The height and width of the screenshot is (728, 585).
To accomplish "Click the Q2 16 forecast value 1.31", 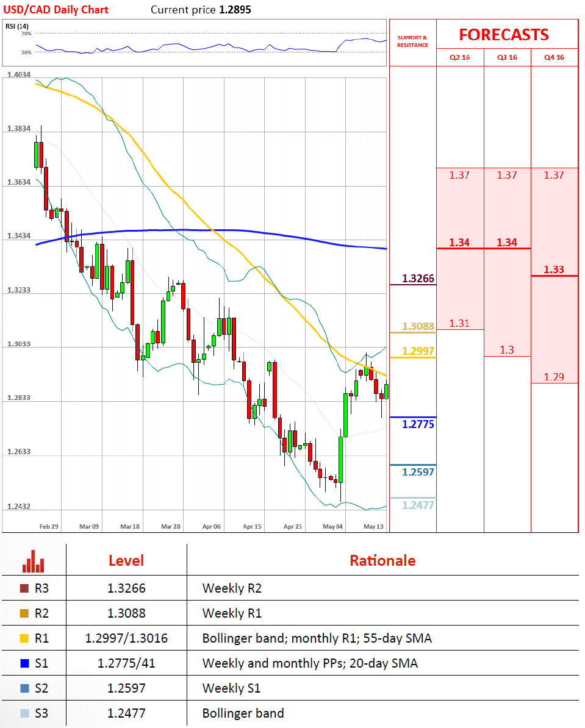I will (459, 323).
